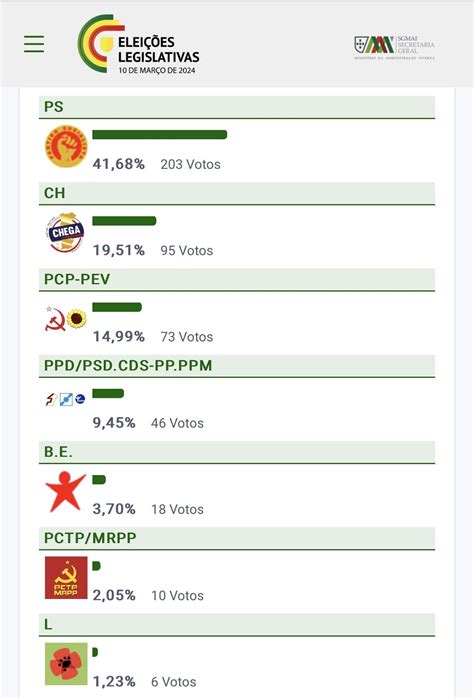Open the hamburger menu
Screen dimensions: 474x699
34,44
